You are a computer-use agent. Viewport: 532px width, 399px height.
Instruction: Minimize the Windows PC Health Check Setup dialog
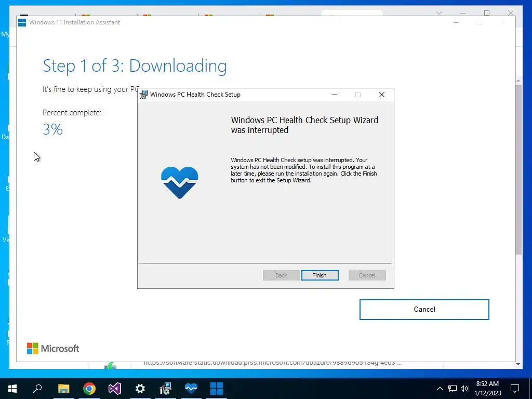[x=335, y=95]
